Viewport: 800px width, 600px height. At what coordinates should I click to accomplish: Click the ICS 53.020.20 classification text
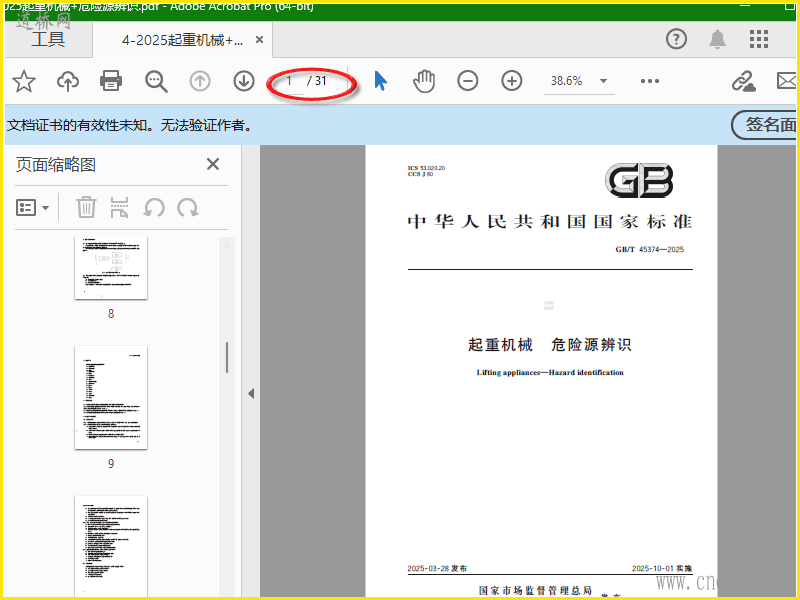click(426, 168)
